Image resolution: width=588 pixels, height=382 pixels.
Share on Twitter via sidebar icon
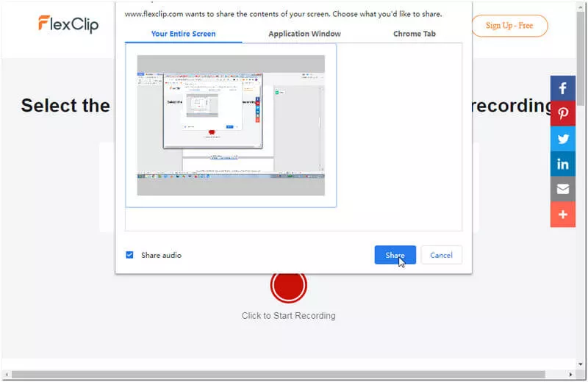pyautogui.click(x=562, y=139)
